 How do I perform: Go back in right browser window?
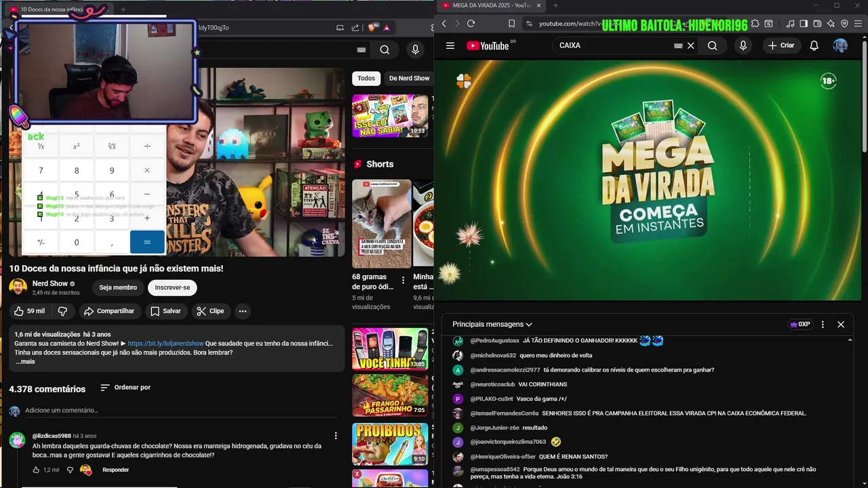[444, 24]
